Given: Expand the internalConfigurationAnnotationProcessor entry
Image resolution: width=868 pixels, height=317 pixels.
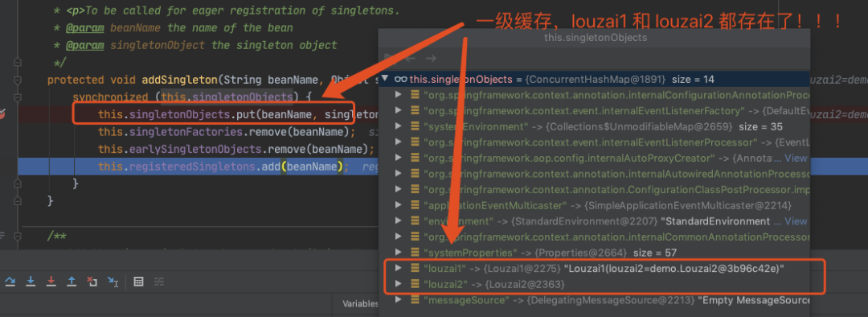Looking at the screenshot, I should [398, 95].
